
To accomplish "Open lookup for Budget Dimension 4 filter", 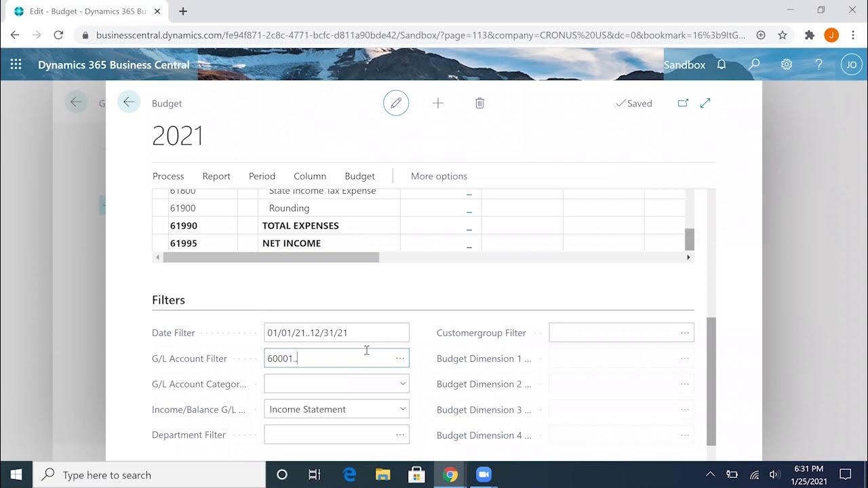I will (x=685, y=435).
